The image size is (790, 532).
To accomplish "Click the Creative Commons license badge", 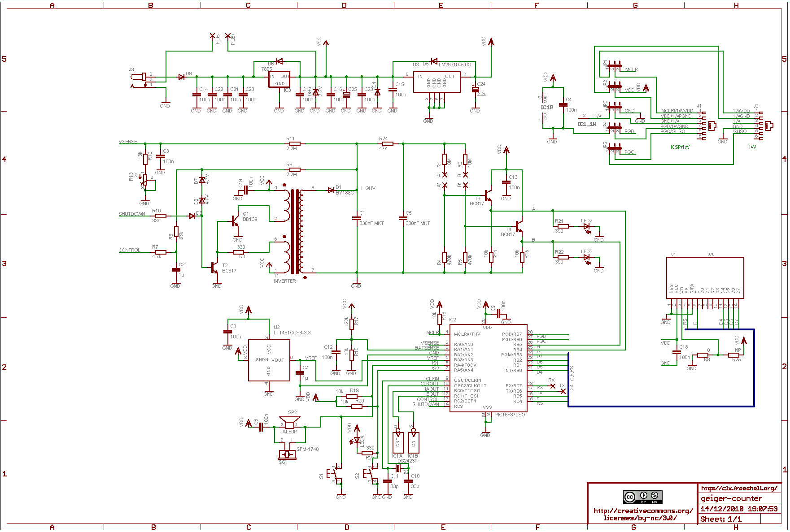I will [x=642, y=497].
